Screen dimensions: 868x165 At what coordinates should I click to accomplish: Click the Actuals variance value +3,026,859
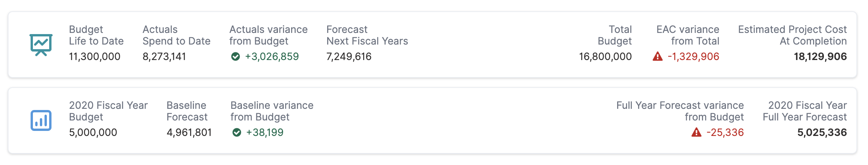tap(272, 57)
